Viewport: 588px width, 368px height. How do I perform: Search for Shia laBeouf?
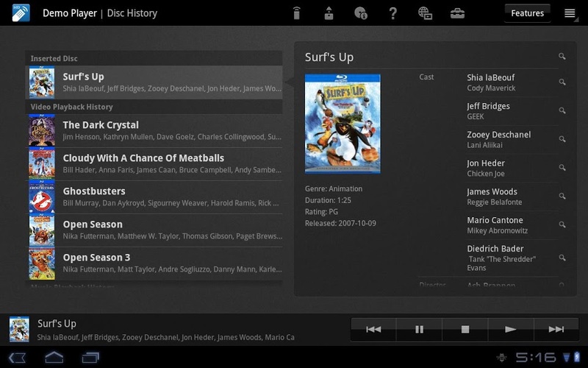(562, 82)
